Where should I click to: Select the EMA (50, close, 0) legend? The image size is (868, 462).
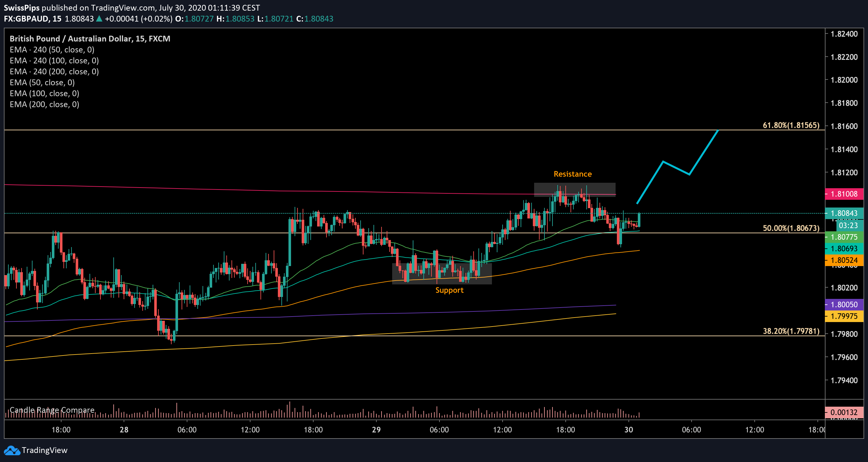42,82
